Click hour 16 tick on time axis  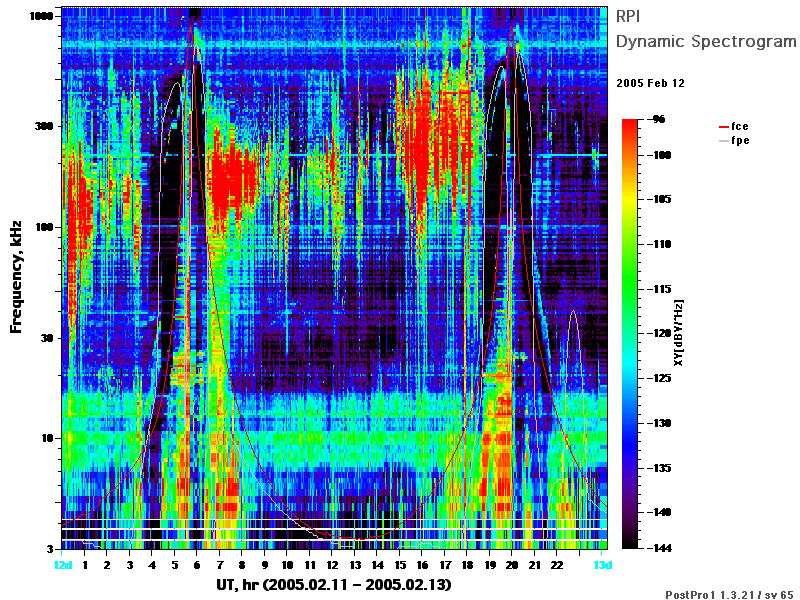tap(422, 565)
